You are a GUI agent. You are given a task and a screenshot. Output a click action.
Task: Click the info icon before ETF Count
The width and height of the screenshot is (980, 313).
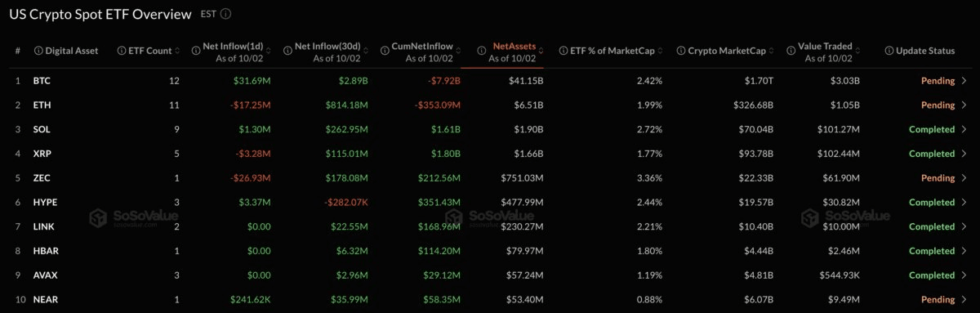point(122,51)
